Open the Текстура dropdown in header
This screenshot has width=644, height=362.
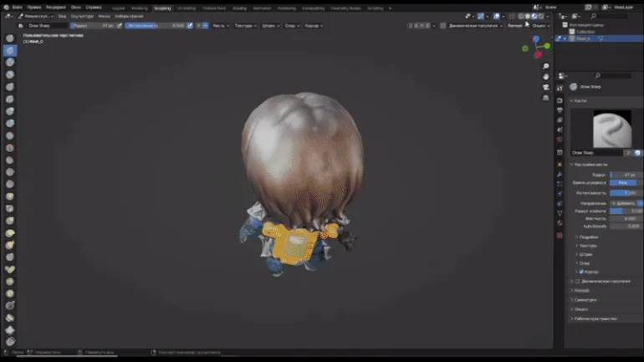coord(243,25)
